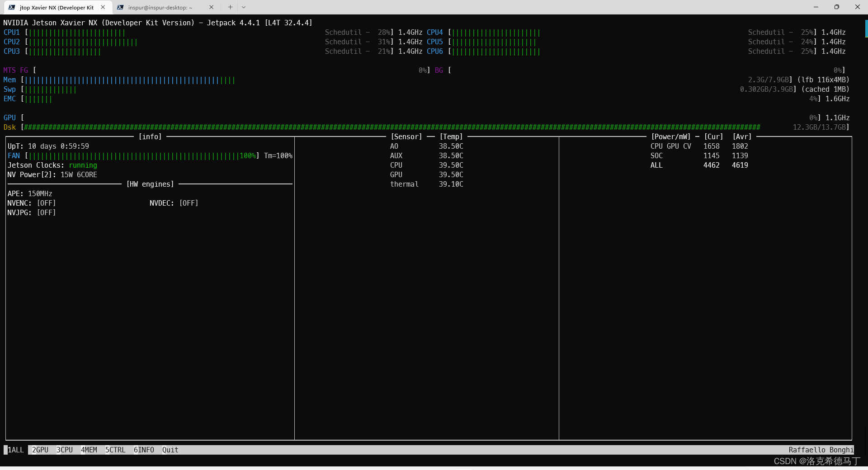Click the SOC power row
This screenshot has height=470, width=868.
click(699, 156)
